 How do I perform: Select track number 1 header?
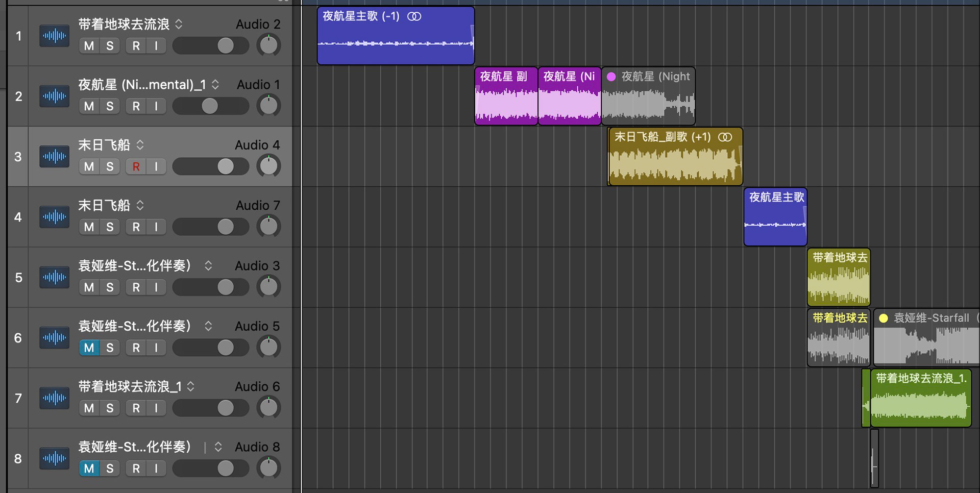click(x=18, y=36)
